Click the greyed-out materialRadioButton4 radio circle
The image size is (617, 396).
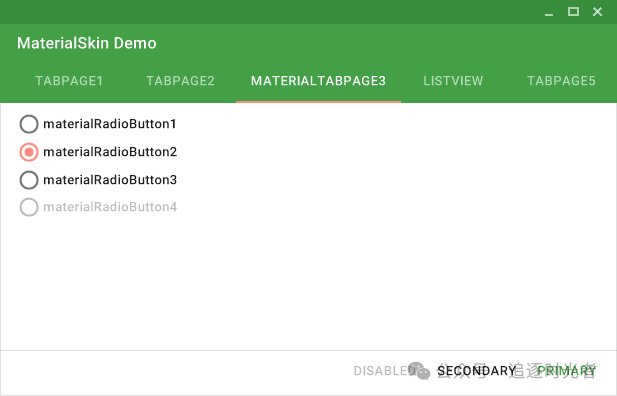[29, 207]
